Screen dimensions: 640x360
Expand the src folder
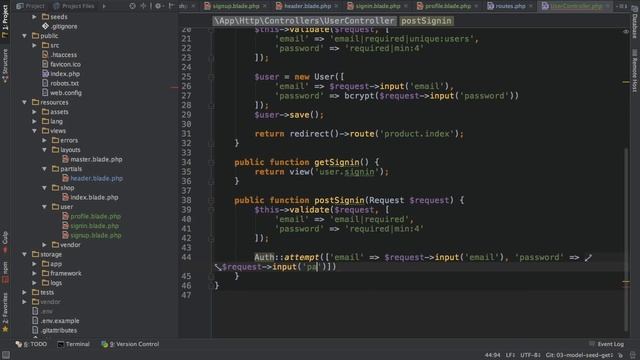[34, 45]
